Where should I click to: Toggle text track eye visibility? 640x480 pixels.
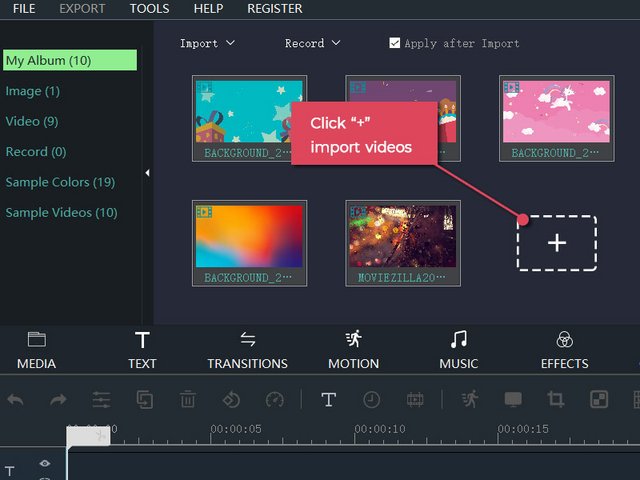(x=45, y=463)
